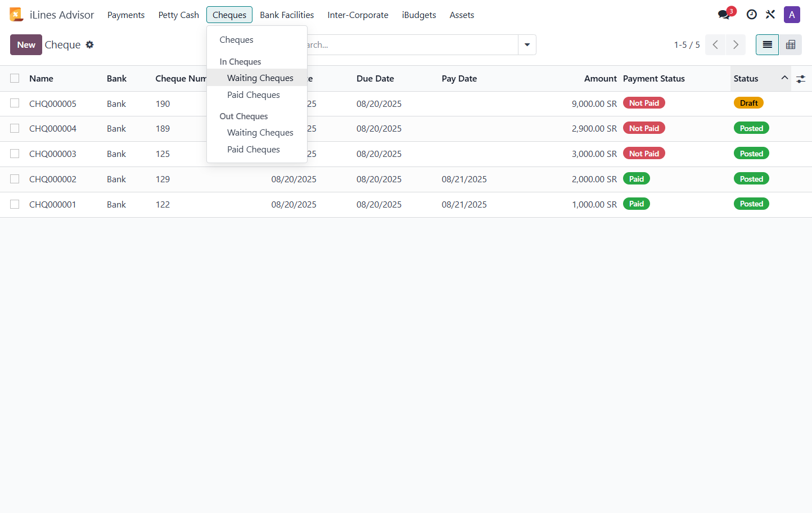Select the CHQ000005 row checkbox

[x=15, y=103]
